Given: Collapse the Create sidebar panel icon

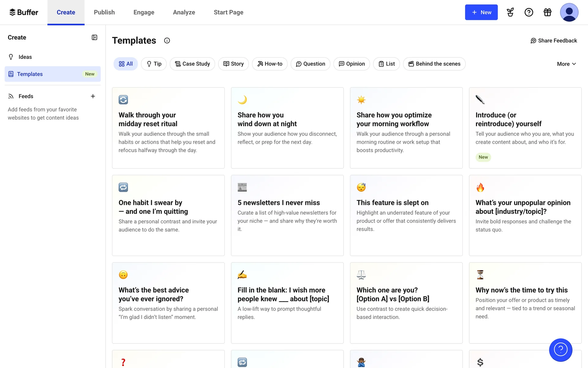Looking at the screenshot, I should [x=94, y=37].
